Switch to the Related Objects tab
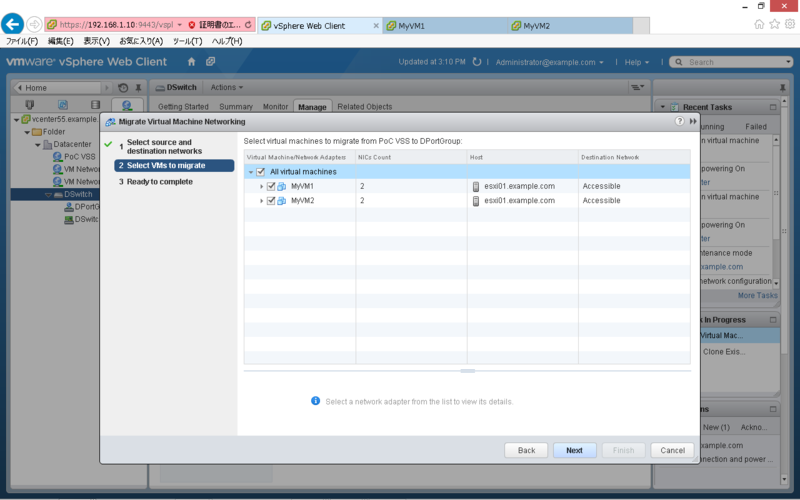Image resolution: width=800 pixels, height=500 pixels. pos(365,107)
